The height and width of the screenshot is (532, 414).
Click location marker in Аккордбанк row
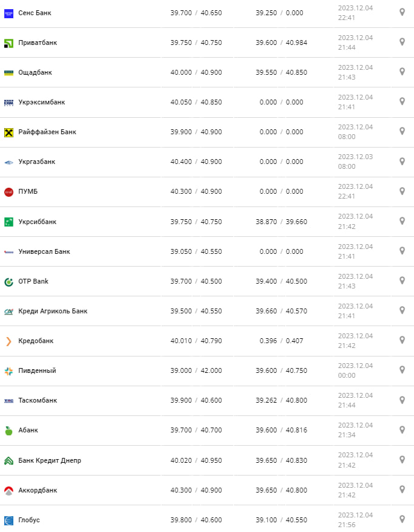click(402, 489)
